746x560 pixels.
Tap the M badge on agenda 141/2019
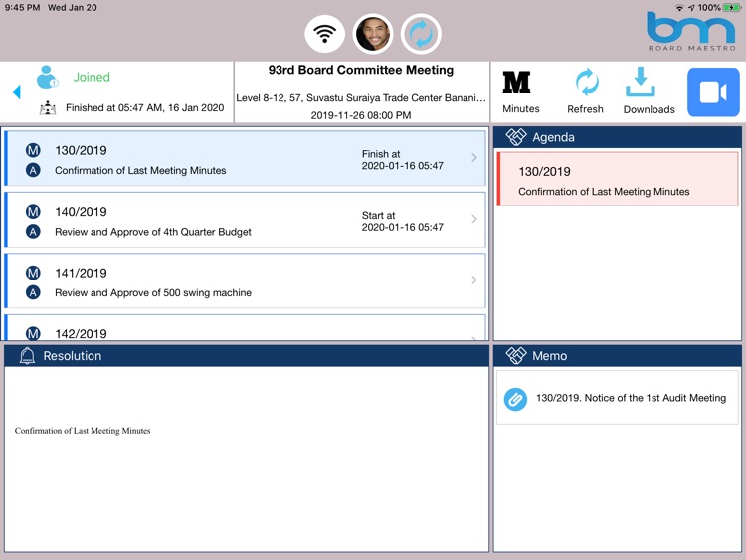[x=33, y=274]
